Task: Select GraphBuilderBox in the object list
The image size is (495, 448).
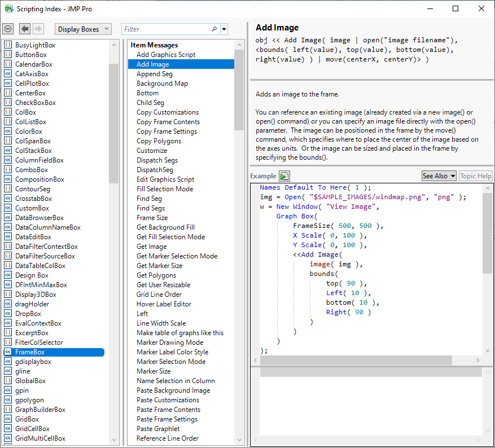Action: pyautogui.click(x=40, y=410)
